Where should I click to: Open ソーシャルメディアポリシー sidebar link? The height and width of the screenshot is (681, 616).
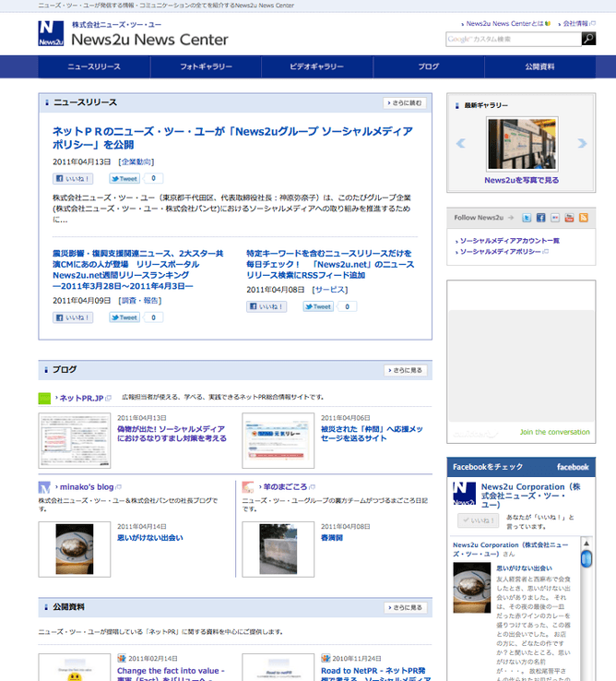pos(502,252)
